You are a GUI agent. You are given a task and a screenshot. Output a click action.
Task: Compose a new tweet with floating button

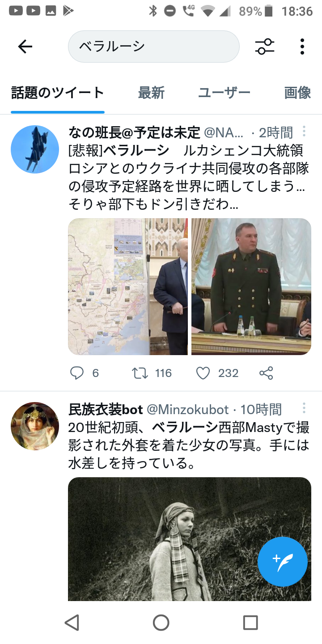[x=283, y=561]
